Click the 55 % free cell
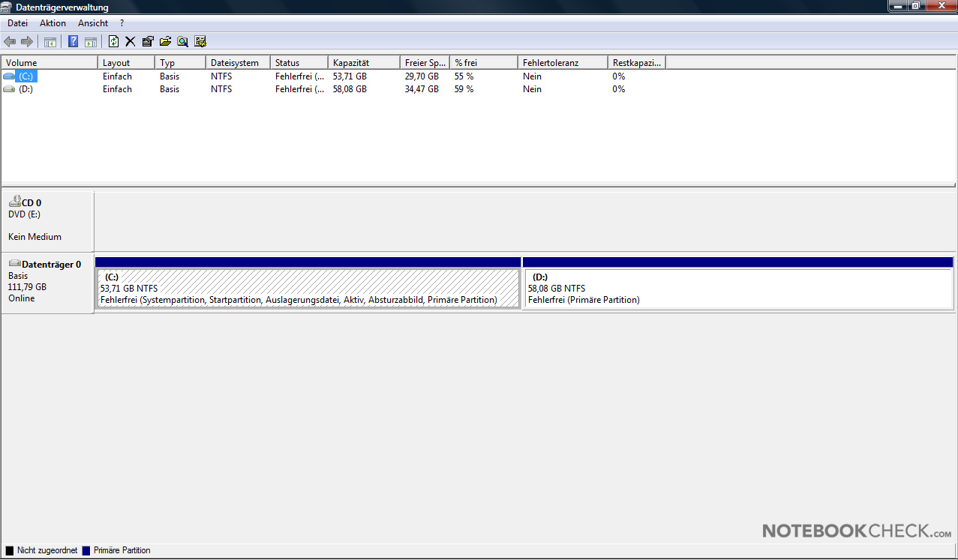 464,76
